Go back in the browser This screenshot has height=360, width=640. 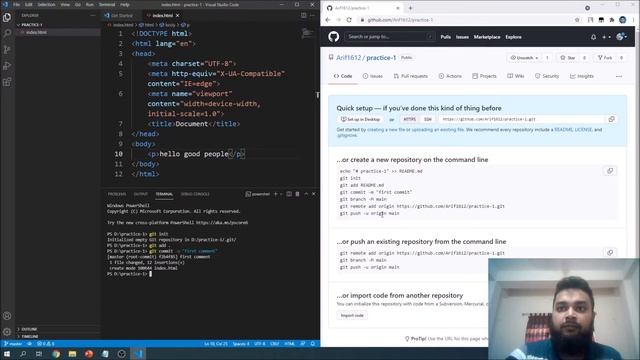click(328, 20)
